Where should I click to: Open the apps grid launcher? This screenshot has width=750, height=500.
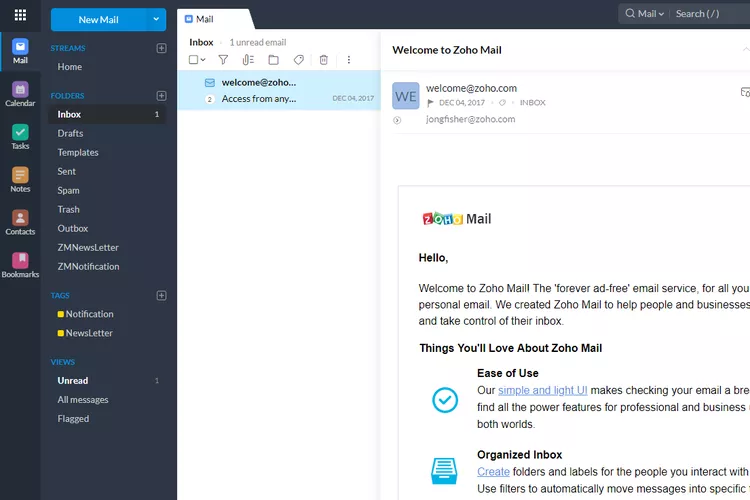click(20, 15)
